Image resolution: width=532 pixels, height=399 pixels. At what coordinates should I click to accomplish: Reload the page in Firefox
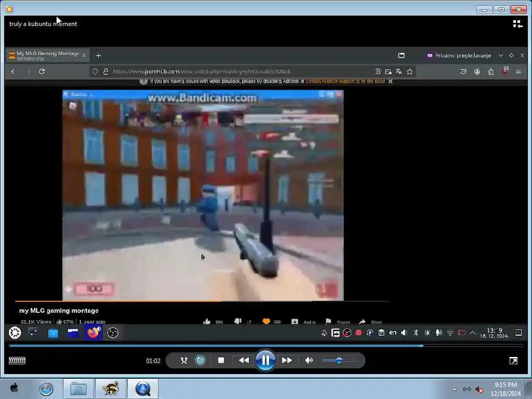pos(42,72)
